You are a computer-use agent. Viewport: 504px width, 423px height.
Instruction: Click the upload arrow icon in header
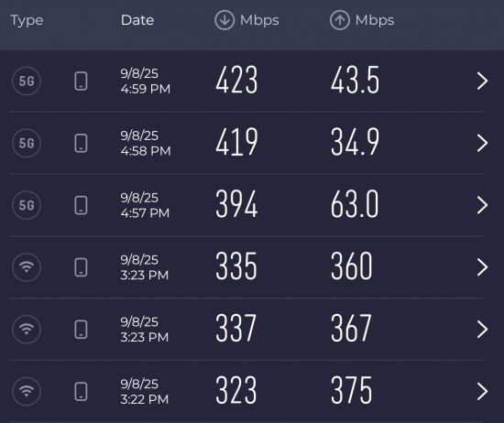(339, 20)
